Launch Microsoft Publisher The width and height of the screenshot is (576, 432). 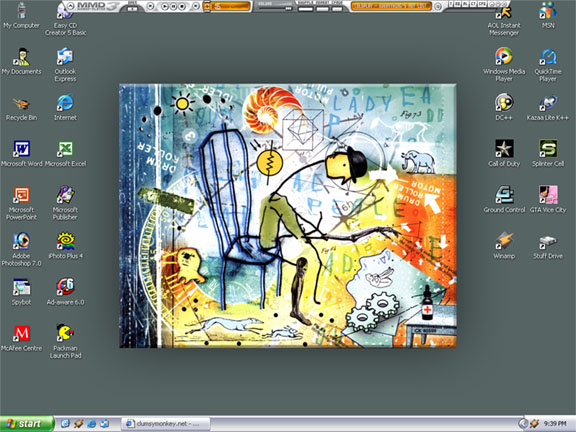coord(65,203)
